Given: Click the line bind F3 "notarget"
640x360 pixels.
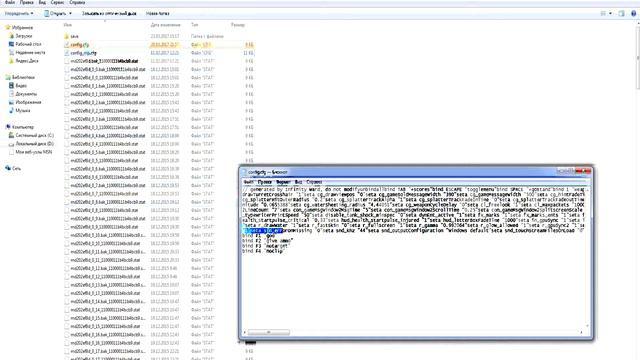Looking at the screenshot, I should [x=265, y=246].
